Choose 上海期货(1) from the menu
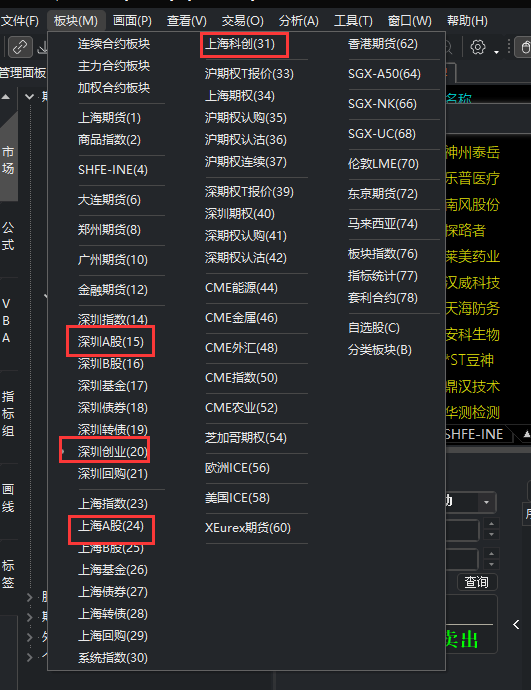Image resolution: width=531 pixels, height=690 pixels. pyautogui.click(x=110, y=117)
